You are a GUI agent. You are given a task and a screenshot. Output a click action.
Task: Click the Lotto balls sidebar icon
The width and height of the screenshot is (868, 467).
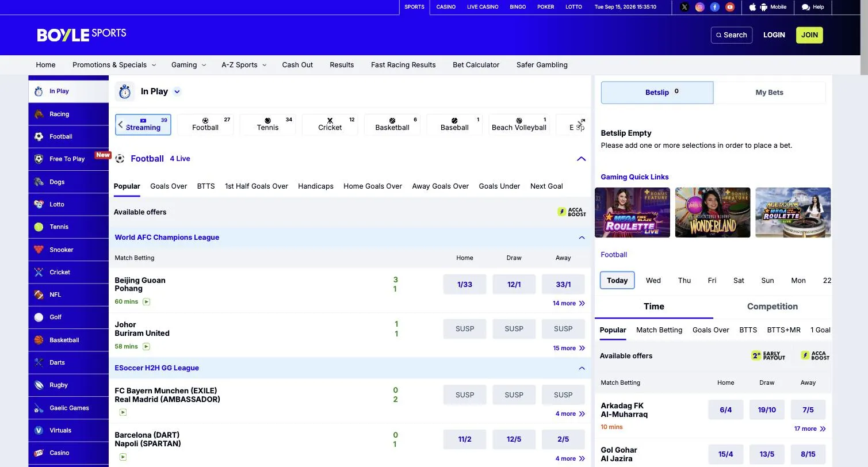pyautogui.click(x=39, y=204)
